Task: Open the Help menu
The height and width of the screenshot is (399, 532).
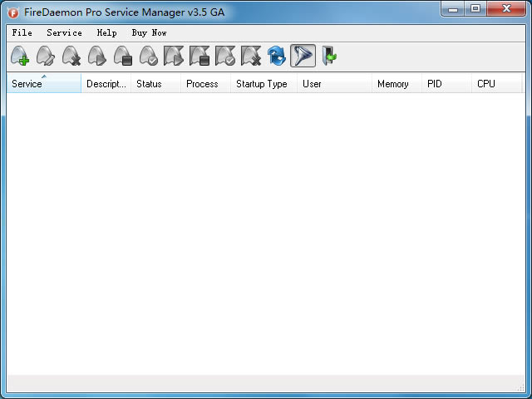Action: click(x=107, y=33)
